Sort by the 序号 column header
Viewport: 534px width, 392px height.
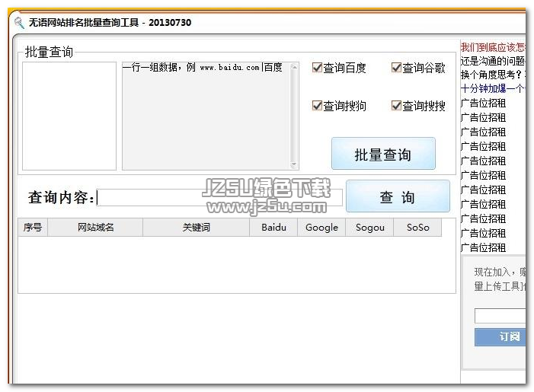click(x=33, y=228)
